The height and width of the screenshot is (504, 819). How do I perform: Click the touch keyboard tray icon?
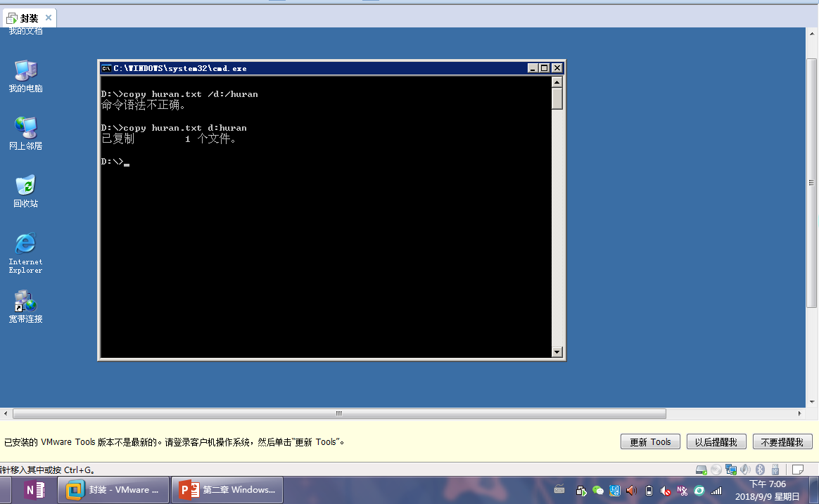click(x=559, y=490)
